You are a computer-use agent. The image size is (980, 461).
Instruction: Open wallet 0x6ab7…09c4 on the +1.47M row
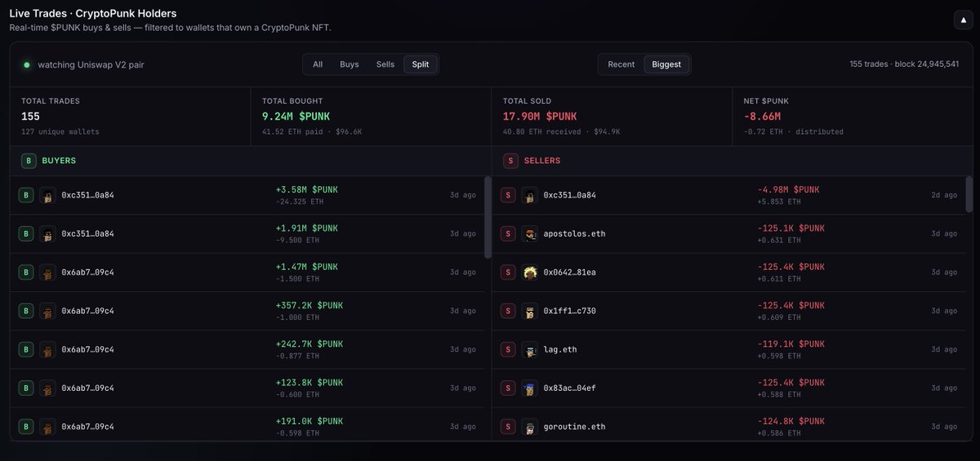tap(87, 273)
